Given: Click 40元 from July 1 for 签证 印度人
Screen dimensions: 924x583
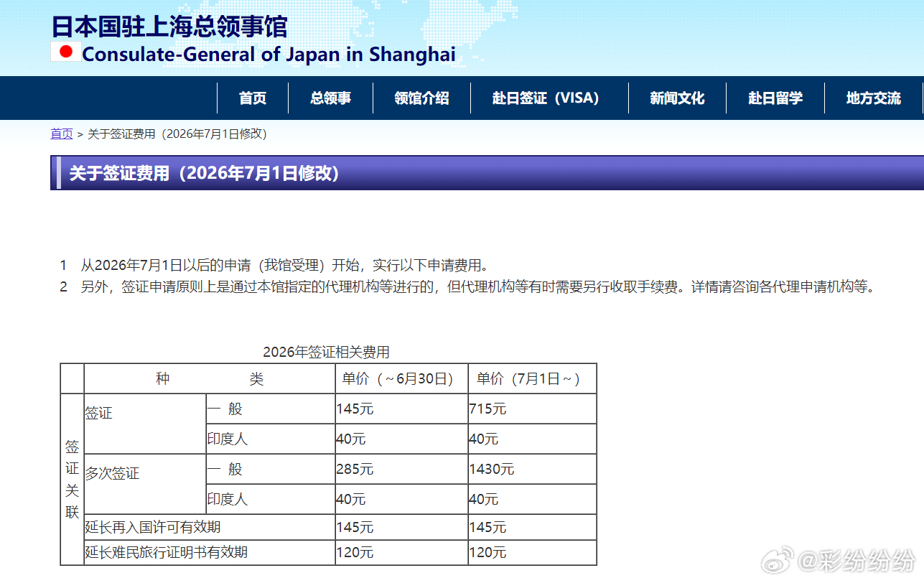Looking at the screenshot, I should (532, 439).
